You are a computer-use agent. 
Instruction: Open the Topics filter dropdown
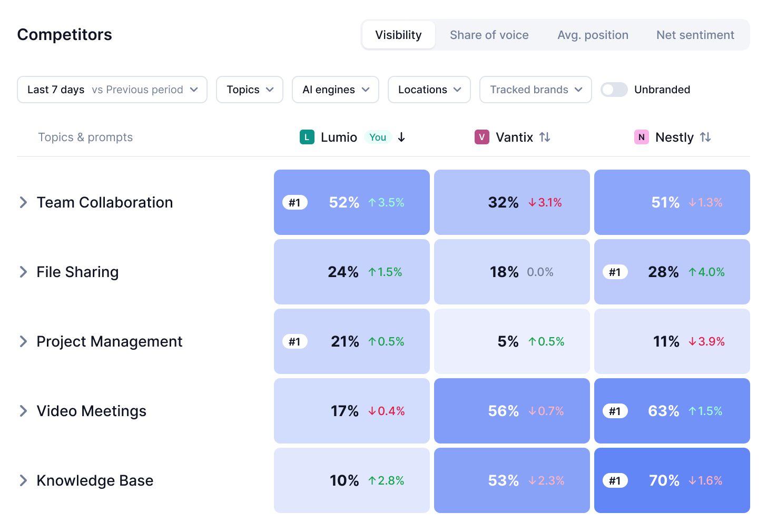pyautogui.click(x=250, y=90)
